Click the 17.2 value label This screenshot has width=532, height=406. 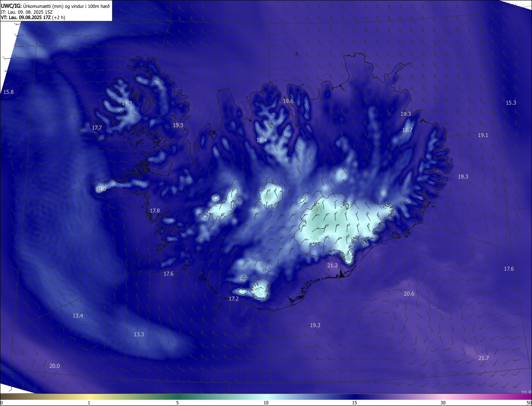click(x=234, y=299)
